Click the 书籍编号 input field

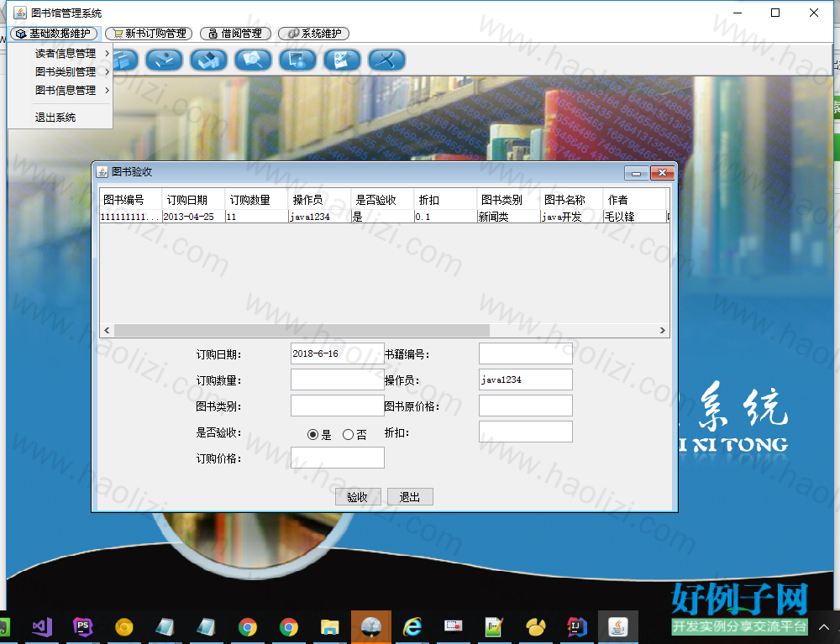click(x=526, y=353)
